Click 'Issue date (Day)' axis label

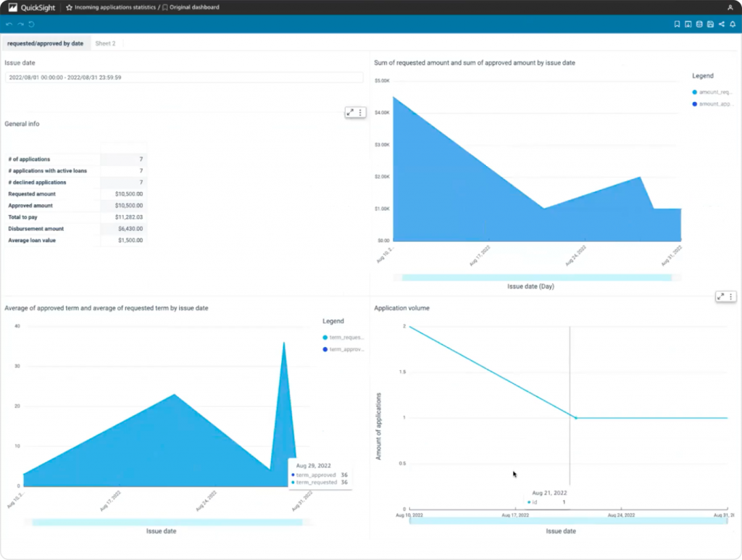pos(530,286)
